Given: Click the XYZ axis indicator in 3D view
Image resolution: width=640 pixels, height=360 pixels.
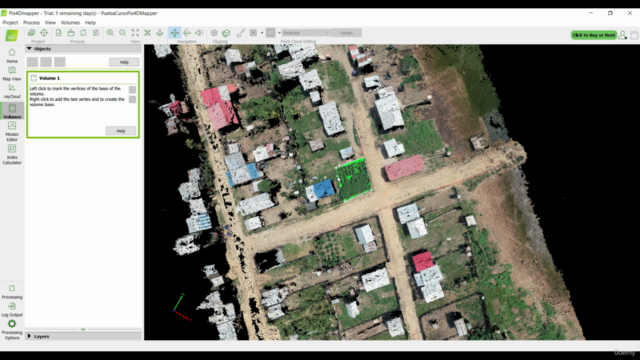Looking at the screenshot, I should point(181,308).
